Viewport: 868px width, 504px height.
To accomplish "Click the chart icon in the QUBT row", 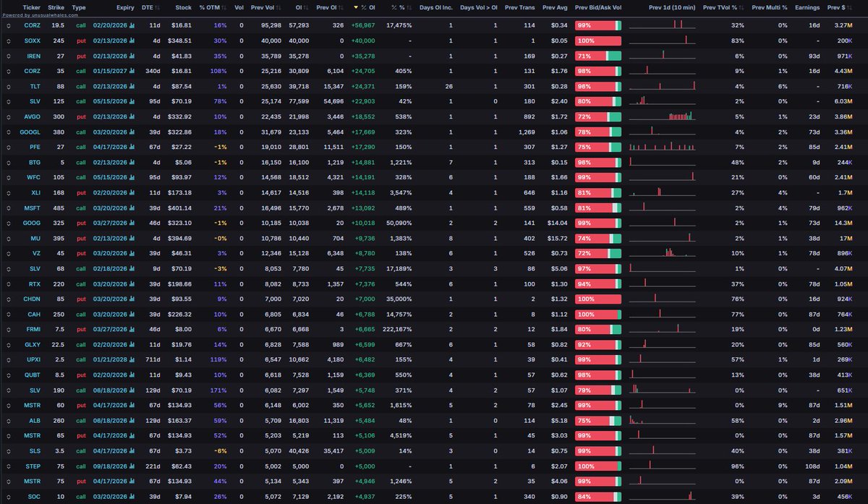I will [x=132, y=375].
